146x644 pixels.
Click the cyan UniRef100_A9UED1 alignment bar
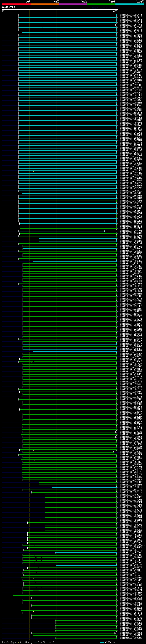coord(78,239)
